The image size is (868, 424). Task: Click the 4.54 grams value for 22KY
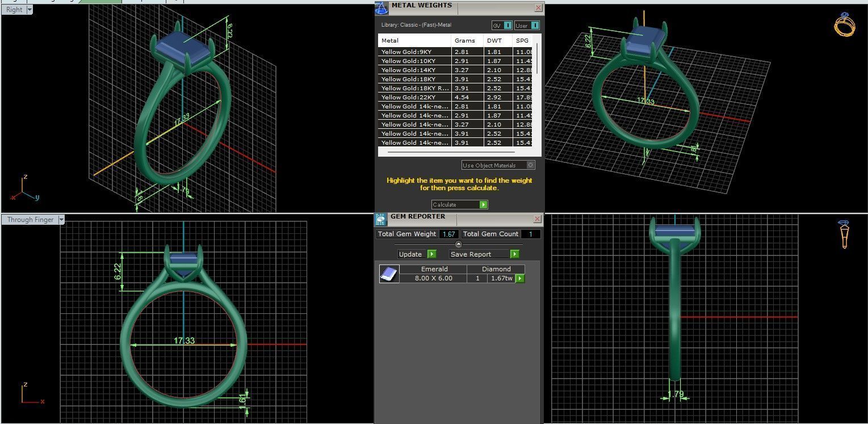tap(462, 97)
